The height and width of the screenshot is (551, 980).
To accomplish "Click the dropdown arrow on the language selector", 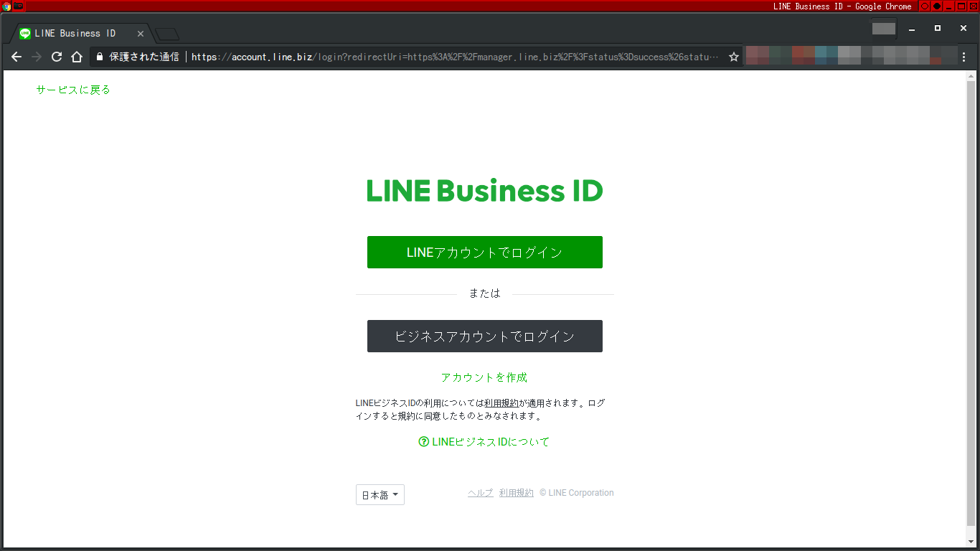I will point(396,494).
